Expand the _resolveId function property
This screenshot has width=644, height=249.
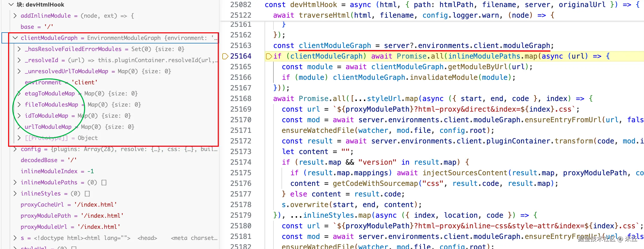tap(19, 60)
